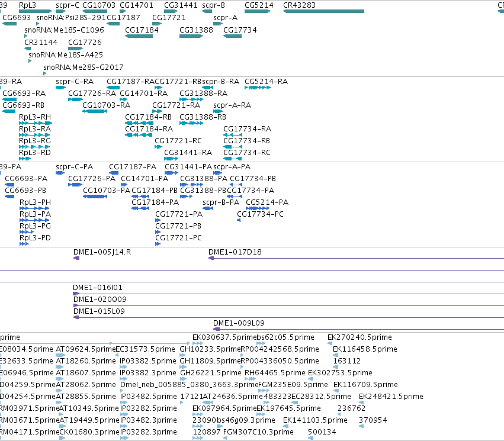The width and height of the screenshot is (504, 441).
Task: Select the RpL3-RG transcript label
Action: (x=35, y=141)
